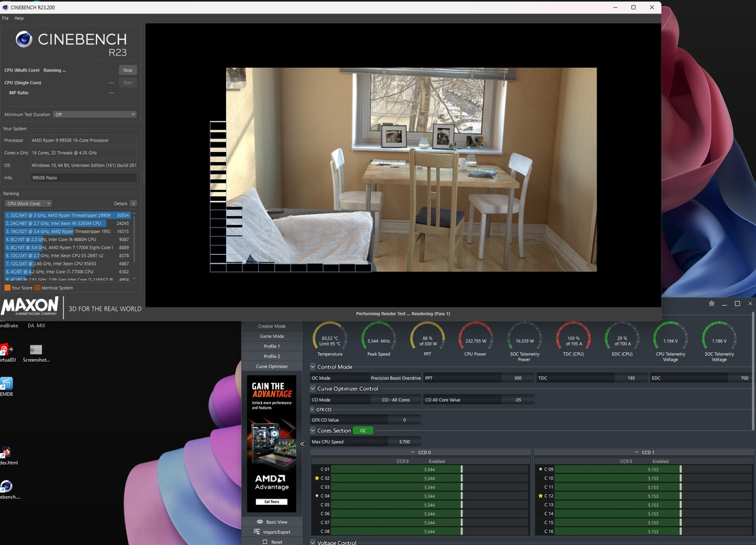Click the Start button for CPU Single Core
756x545 pixels.
tap(128, 82)
